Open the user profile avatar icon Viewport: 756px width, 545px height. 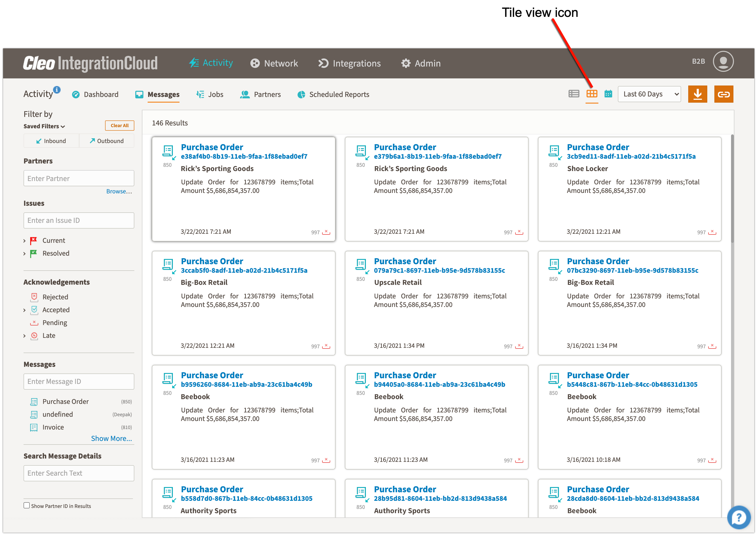723,61
